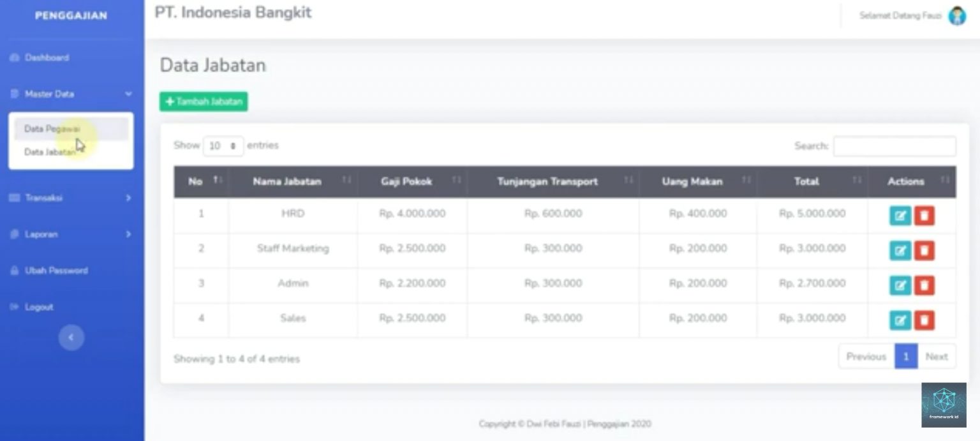Open the user avatar in top bar

pos(957,16)
